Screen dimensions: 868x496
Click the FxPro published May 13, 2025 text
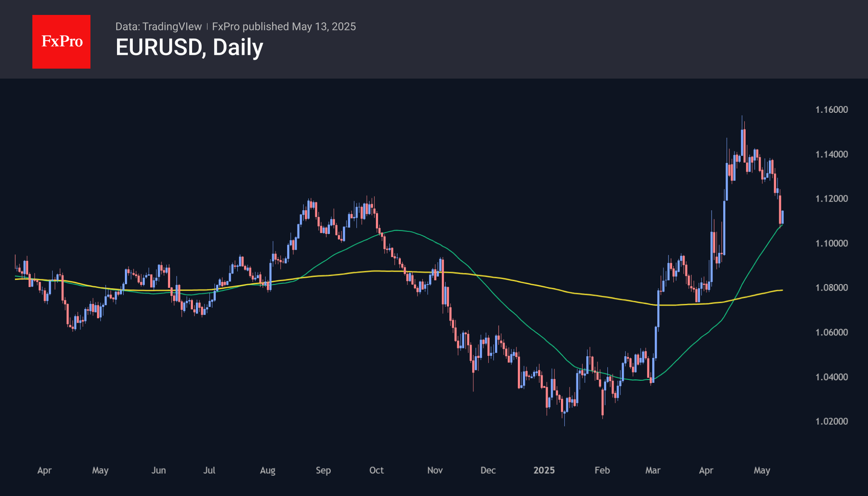284,27
